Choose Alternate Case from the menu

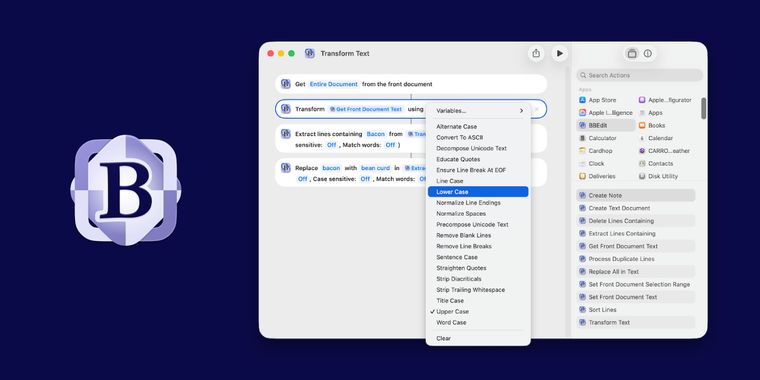coord(478,127)
